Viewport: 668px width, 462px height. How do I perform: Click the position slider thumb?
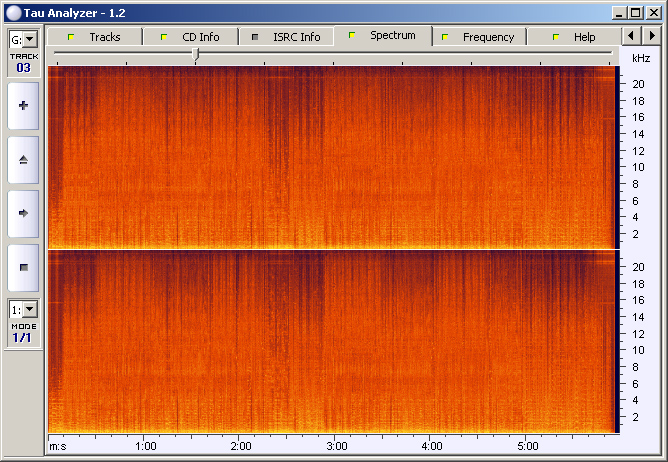pos(196,54)
